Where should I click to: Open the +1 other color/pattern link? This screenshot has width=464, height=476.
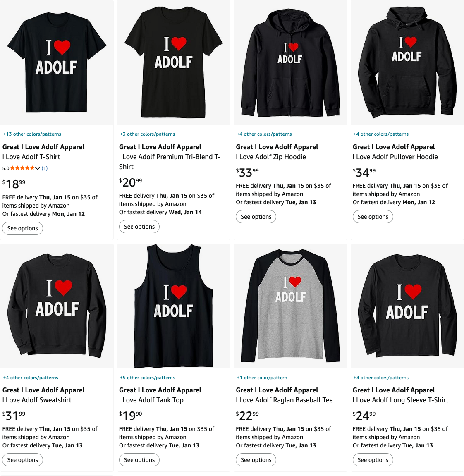click(x=262, y=377)
